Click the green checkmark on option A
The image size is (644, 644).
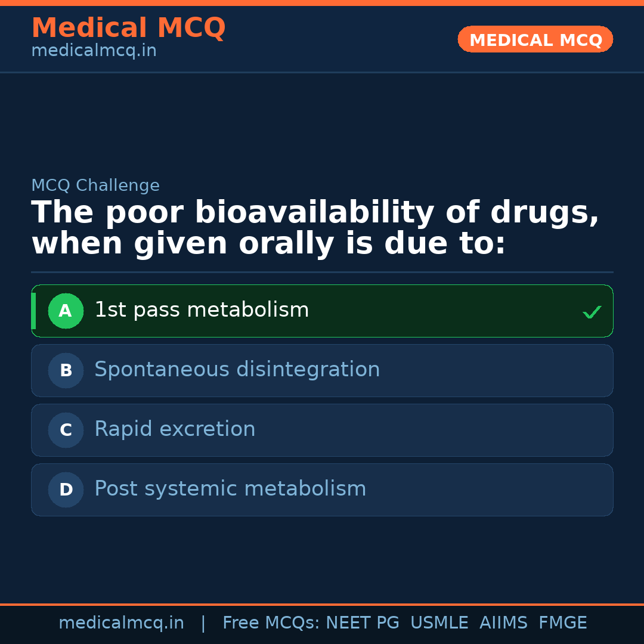pyautogui.click(x=592, y=312)
